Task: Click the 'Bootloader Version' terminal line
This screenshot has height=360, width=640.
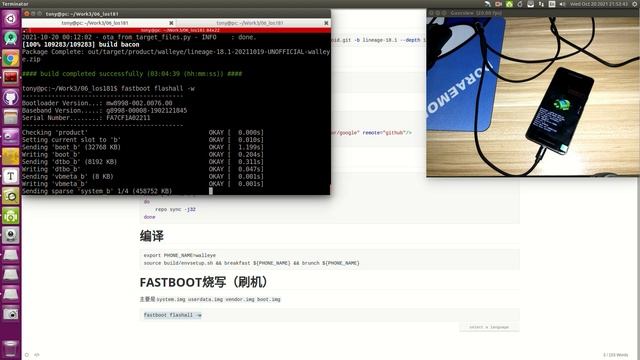Action: pyautogui.click(x=97, y=103)
